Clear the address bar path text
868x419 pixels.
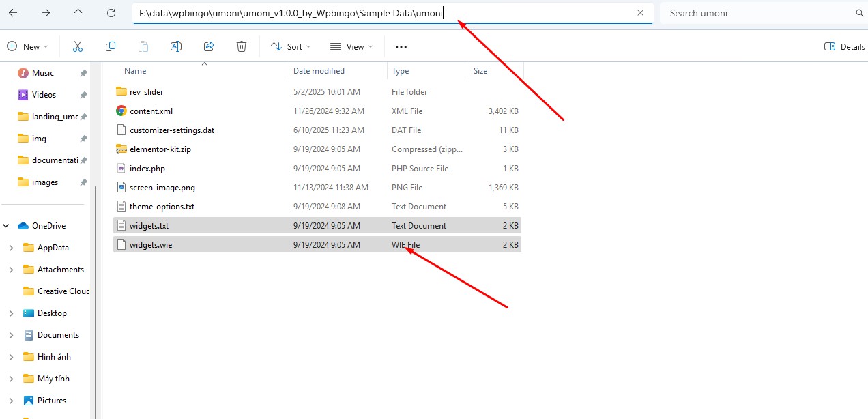click(640, 13)
